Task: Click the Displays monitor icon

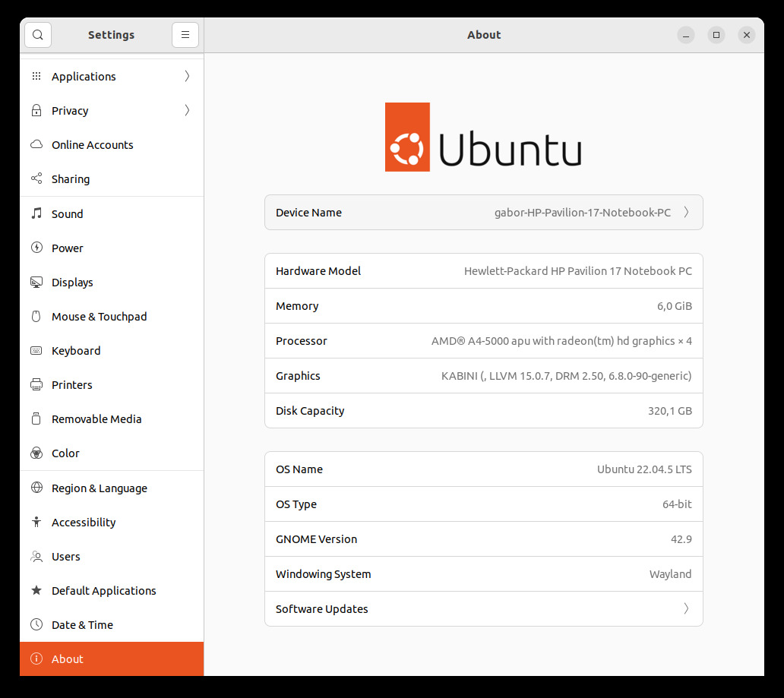Action: point(36,282)
